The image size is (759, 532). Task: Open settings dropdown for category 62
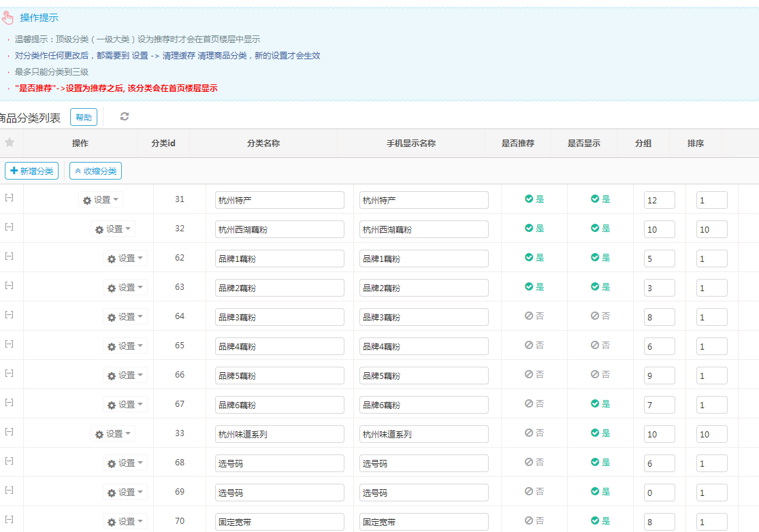click(126, 259)
